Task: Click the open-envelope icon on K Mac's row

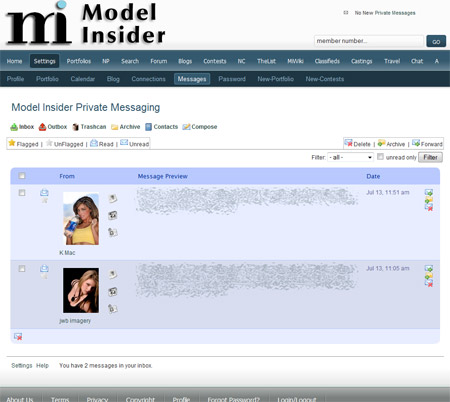Action: 44,192
